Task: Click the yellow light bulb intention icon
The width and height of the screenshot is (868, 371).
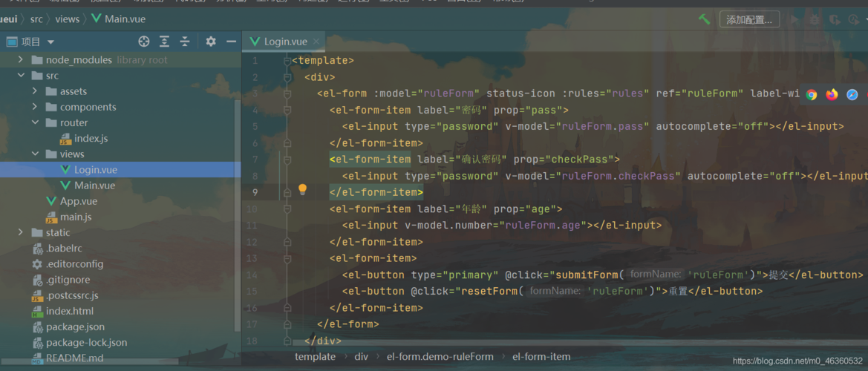Action: pos(302,190)
